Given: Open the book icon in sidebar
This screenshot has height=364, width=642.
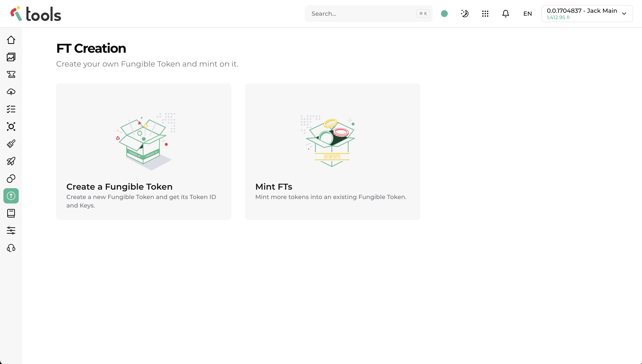Looking at the screenshot, I should [x=11, y=213].
